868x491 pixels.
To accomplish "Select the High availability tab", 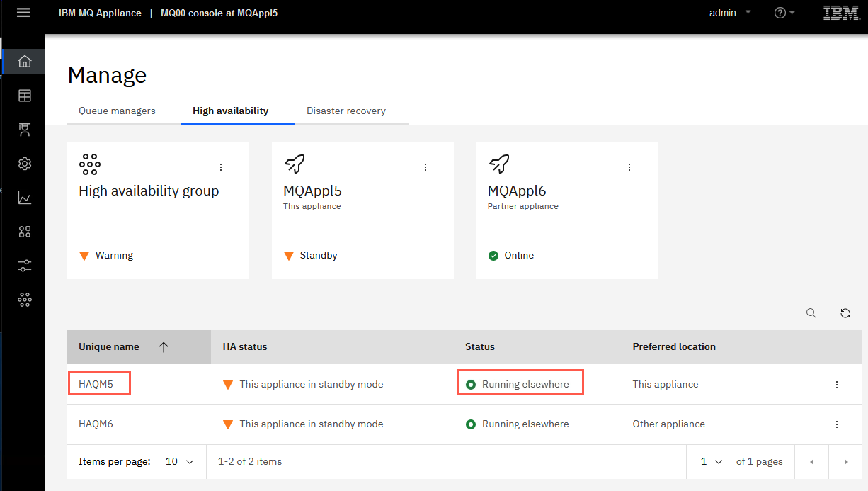I will 231,111.
